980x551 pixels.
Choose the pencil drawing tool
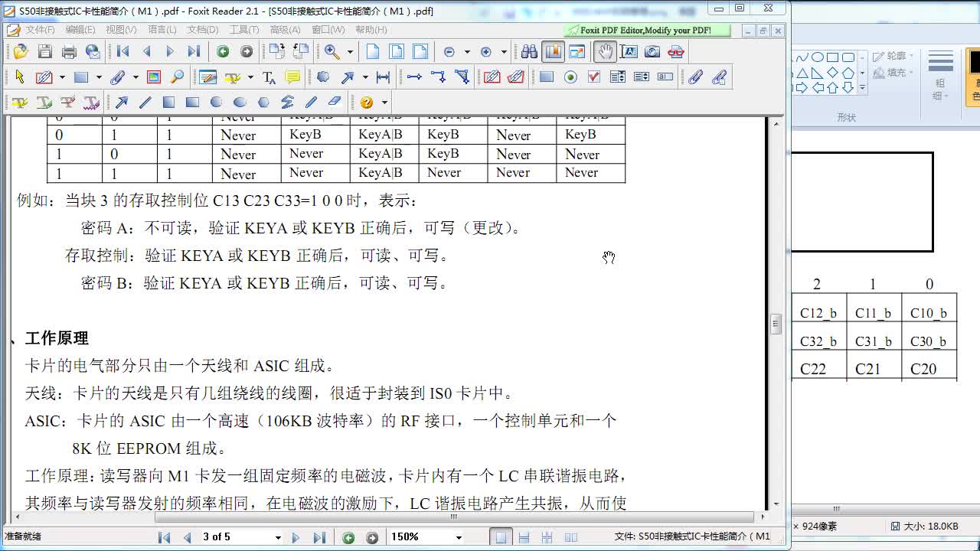tap(311, 103)
